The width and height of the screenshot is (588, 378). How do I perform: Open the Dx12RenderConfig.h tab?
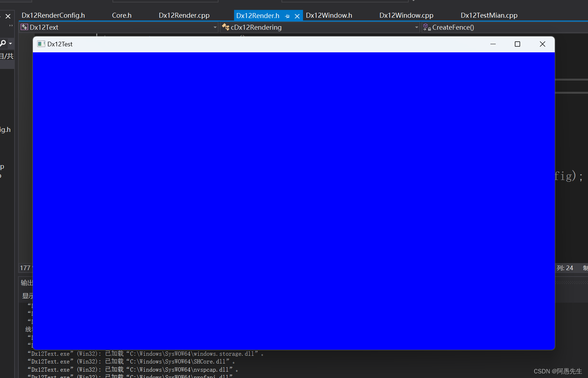53,15
